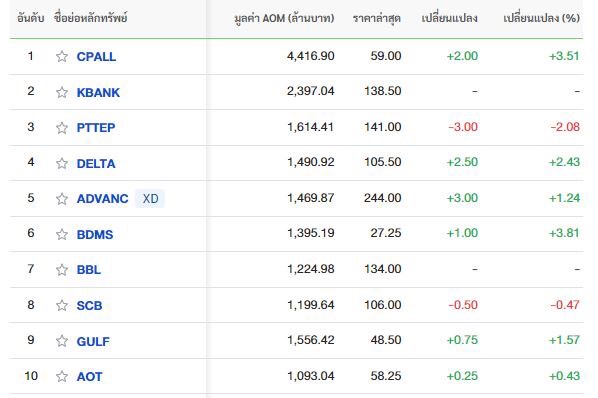
Task: Open KBANK stock details
Action: click(98, 92)
